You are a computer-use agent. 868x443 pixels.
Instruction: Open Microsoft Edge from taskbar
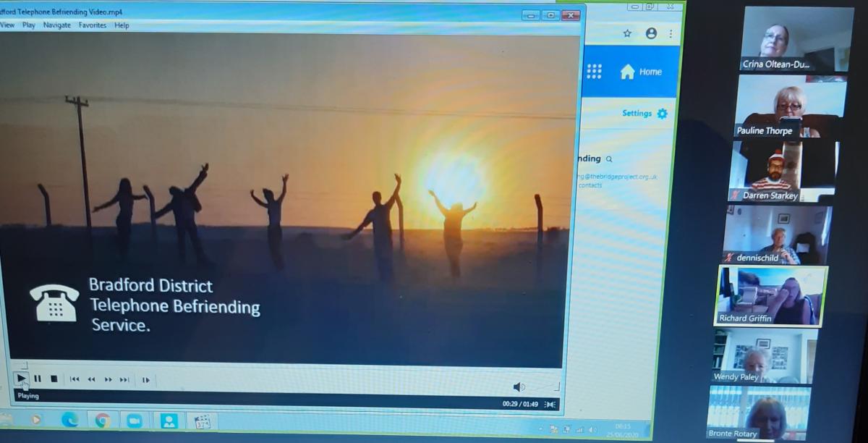70,419
